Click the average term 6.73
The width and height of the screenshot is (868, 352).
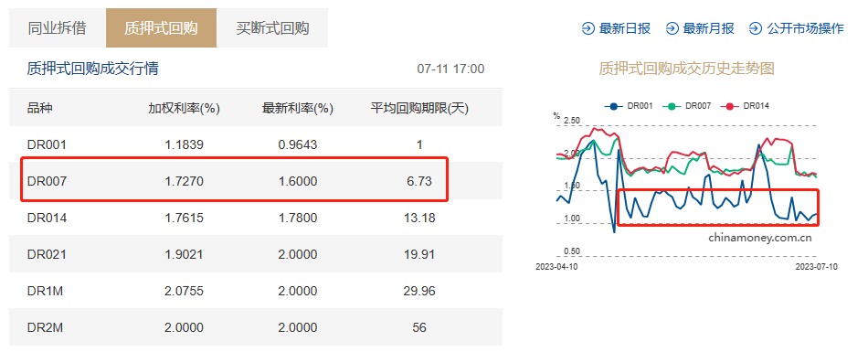coord(419,181)
